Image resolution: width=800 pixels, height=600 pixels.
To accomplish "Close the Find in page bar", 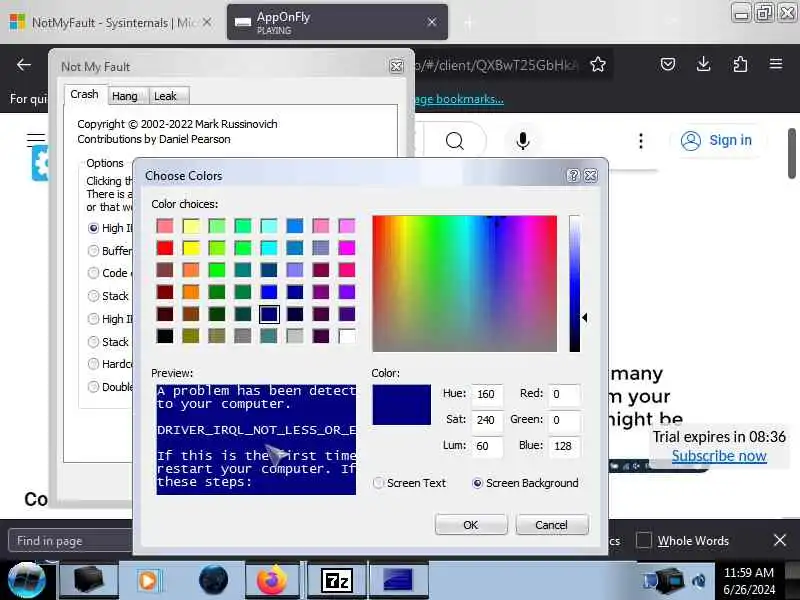I will [780, 540].
